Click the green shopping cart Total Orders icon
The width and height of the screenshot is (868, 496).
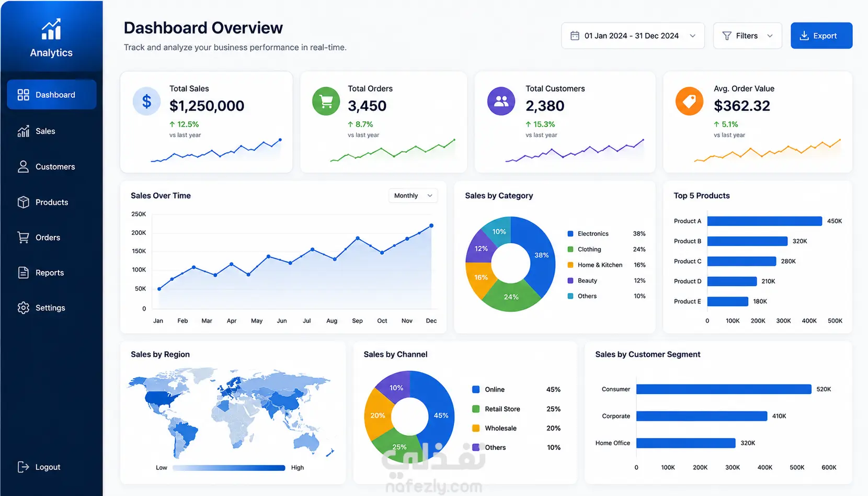(326, 101)
